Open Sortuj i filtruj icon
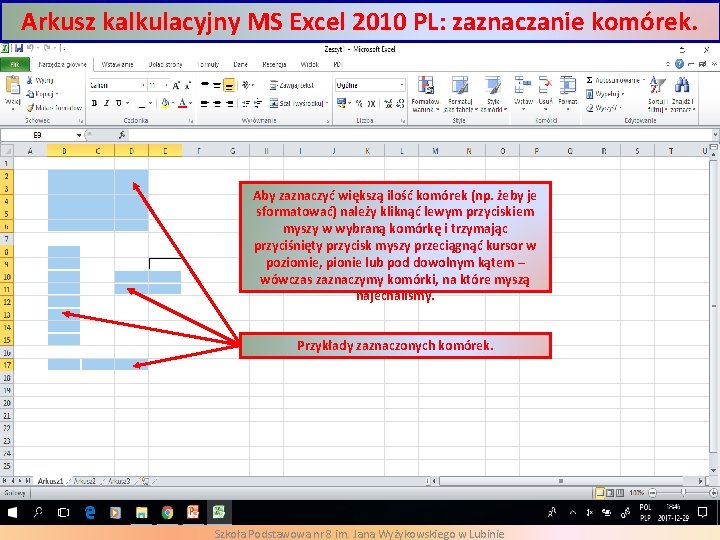720x540 pixels. (x=657, y=85)
